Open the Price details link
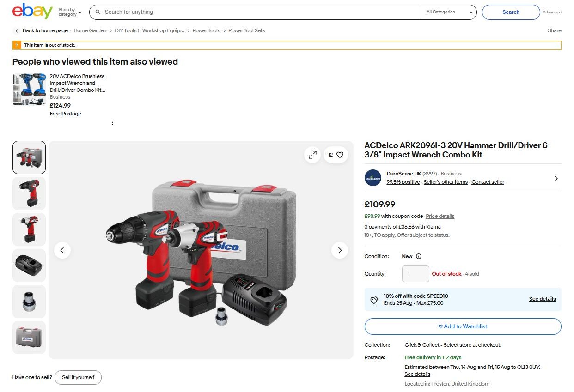Screen dimensions: 574x392 (x=440, y=216)
